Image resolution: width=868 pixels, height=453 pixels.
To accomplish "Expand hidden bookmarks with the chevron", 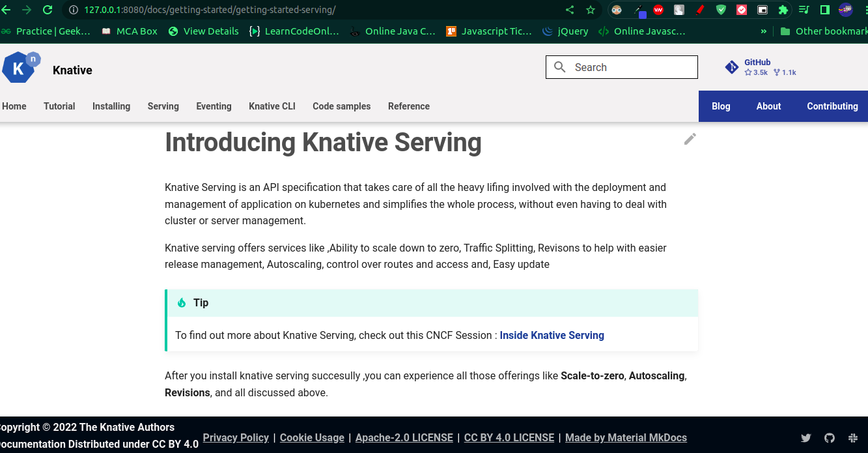I will (764, 31).
